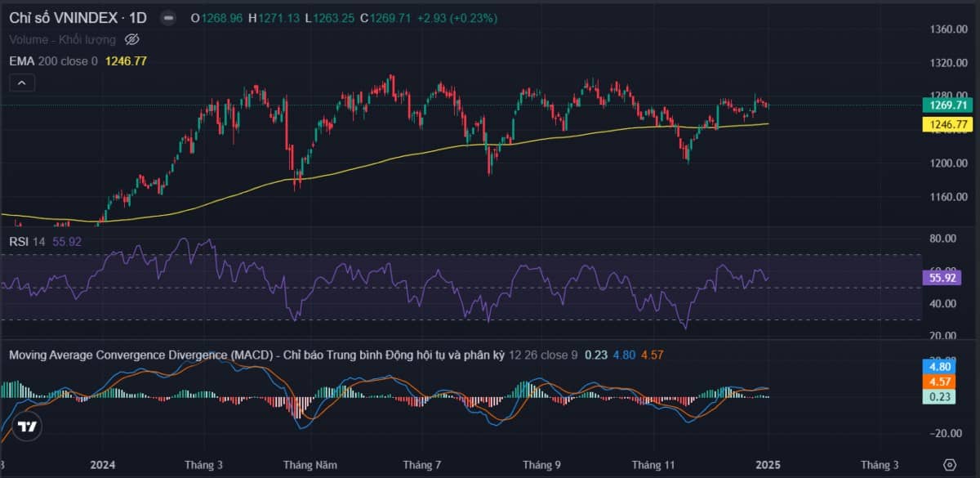Click orange 4.57 signal axis label

[x=939, y=382]
